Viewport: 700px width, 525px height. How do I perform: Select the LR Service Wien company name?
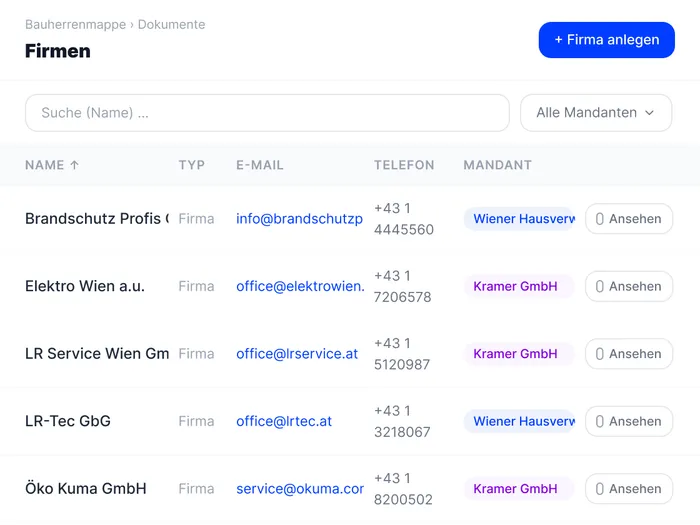click(x=97, y=354)
